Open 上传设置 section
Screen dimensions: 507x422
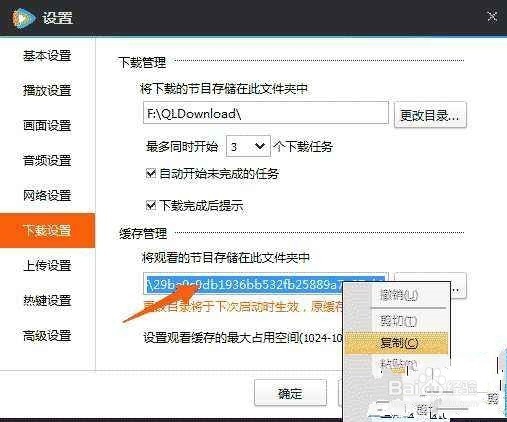(47, 266)
